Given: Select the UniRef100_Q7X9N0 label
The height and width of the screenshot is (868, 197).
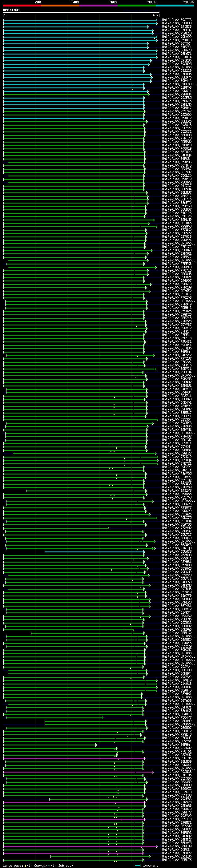Looking at the screenshot, I should click(177, 528).
